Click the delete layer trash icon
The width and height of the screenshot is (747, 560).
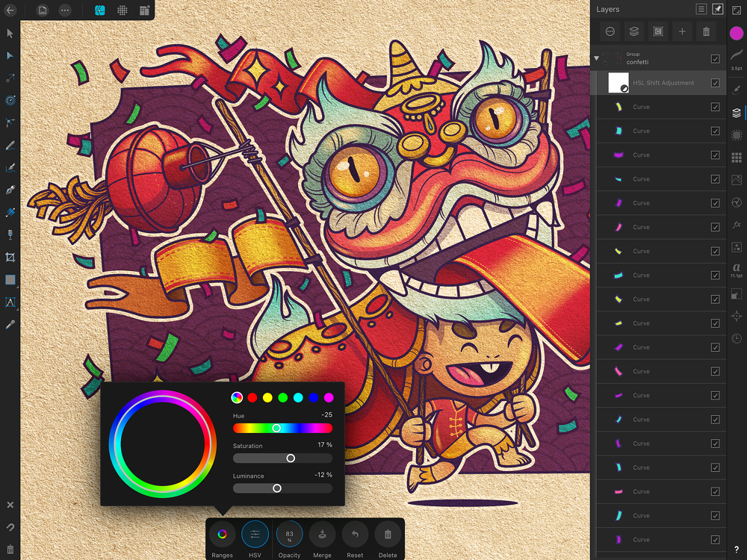tap(706, 31)
